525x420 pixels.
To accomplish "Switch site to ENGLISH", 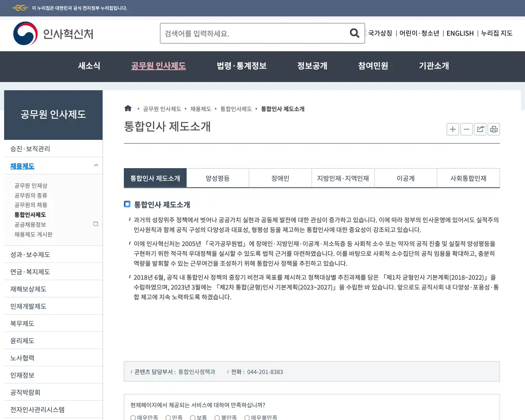I will [x=460, y=33].
